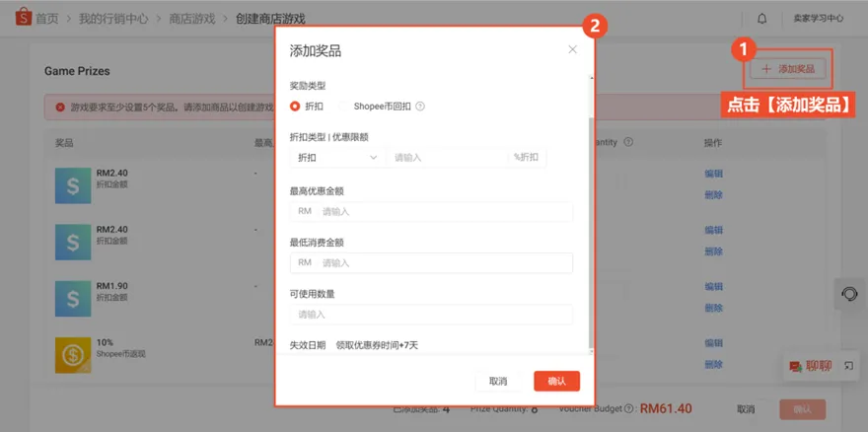Viewport: 868px width, 432px height.
Task: Click the orange 确认 button in the dialog
Action: (x=557, y=381)
